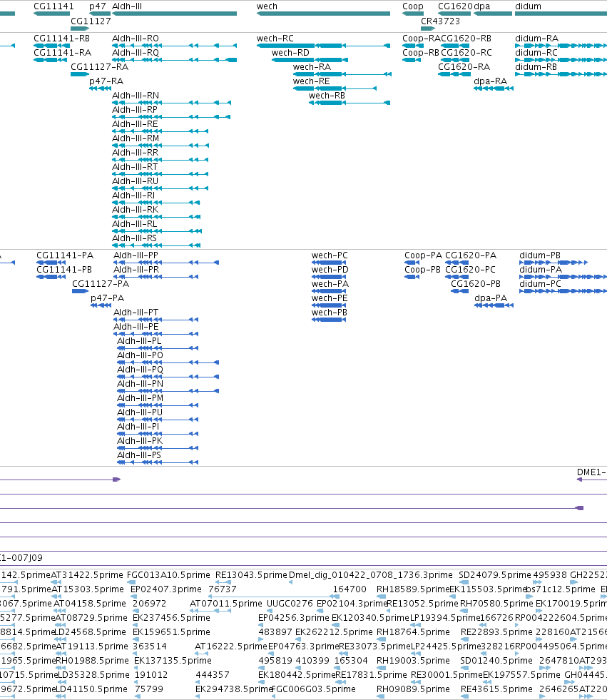
Task: Select EST EP04256.3prime
Action: pos(294,618)
